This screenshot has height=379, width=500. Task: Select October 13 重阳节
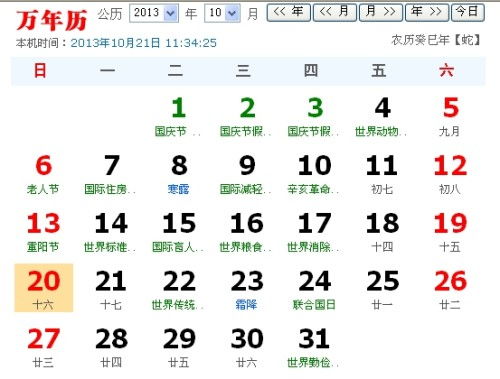click(43, 232)
